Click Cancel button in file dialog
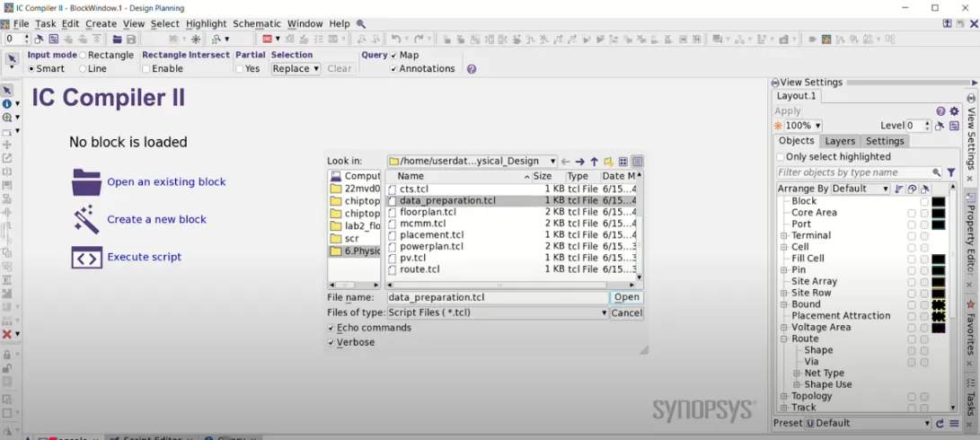 (x=626, y=313)
